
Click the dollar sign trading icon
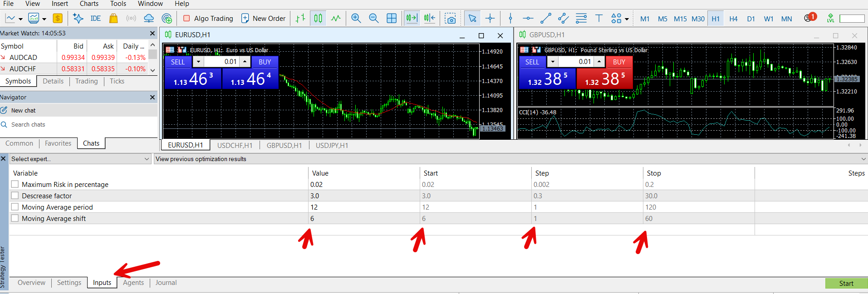[x=58, y=19]
